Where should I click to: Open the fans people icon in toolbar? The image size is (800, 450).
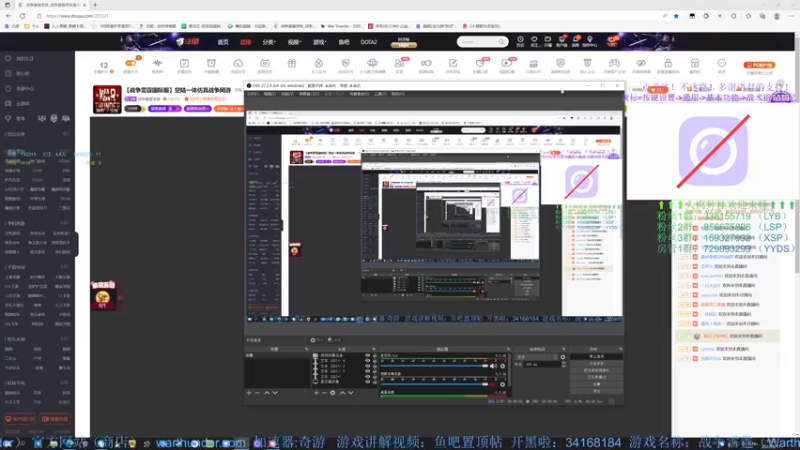[x=399, y=63]
